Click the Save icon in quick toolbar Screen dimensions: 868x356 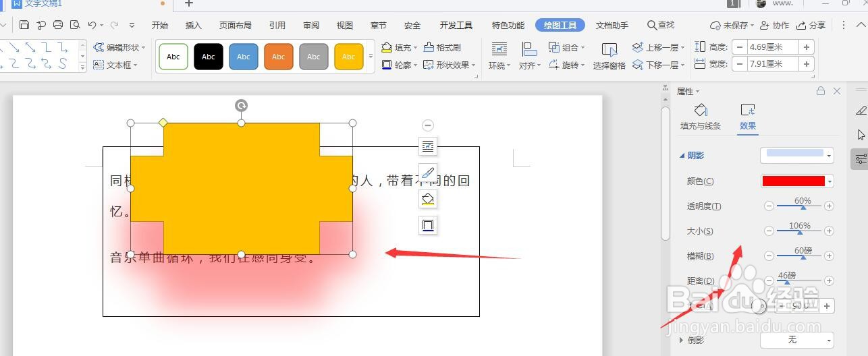(x=24, y=25)
